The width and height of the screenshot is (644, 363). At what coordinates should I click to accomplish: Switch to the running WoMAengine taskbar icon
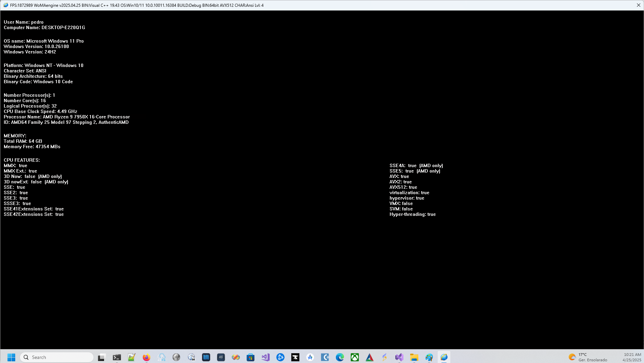[443, 357]
